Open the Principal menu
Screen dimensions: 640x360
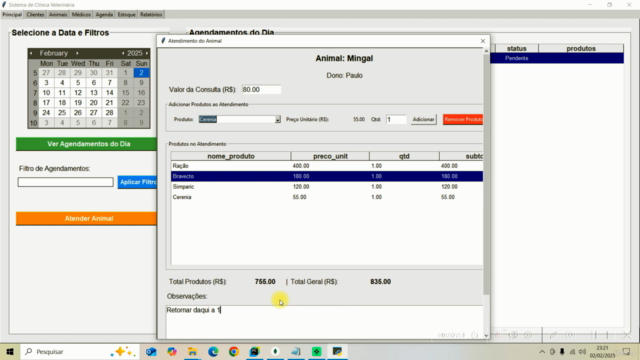coord(12,15)
